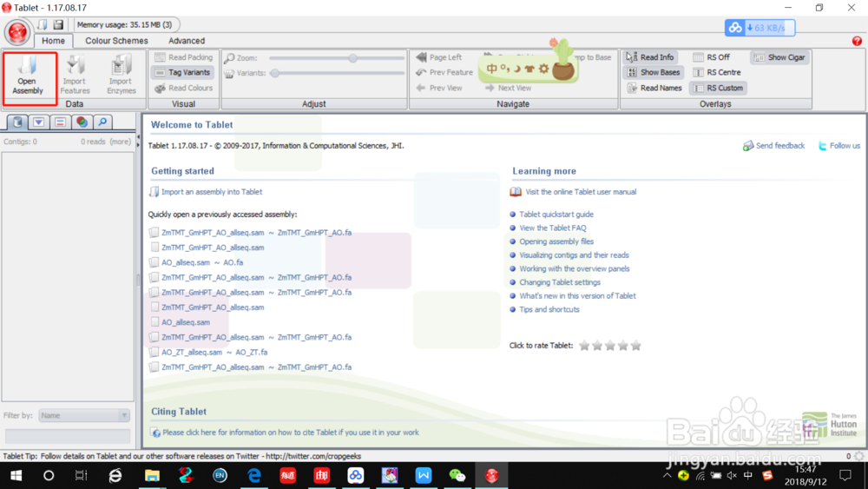Toggle the Read Names overlay
This screenshot has height=489, width=868.
click(x=654, y=88)
